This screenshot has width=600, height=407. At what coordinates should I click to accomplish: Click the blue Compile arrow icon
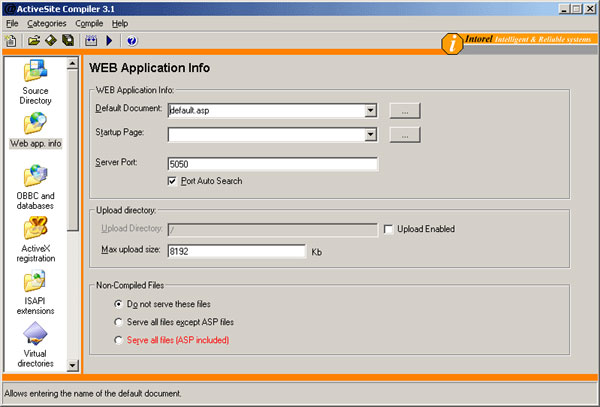[108, 41]
